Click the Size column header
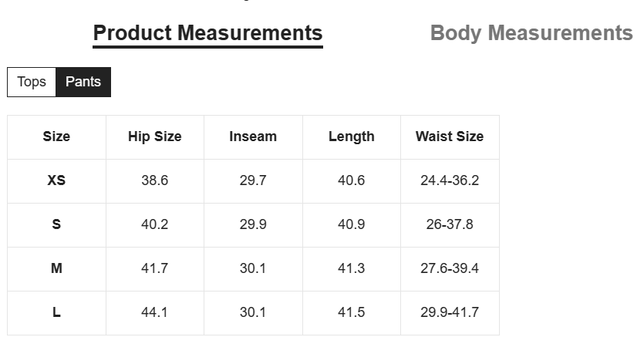 point(56,136)
